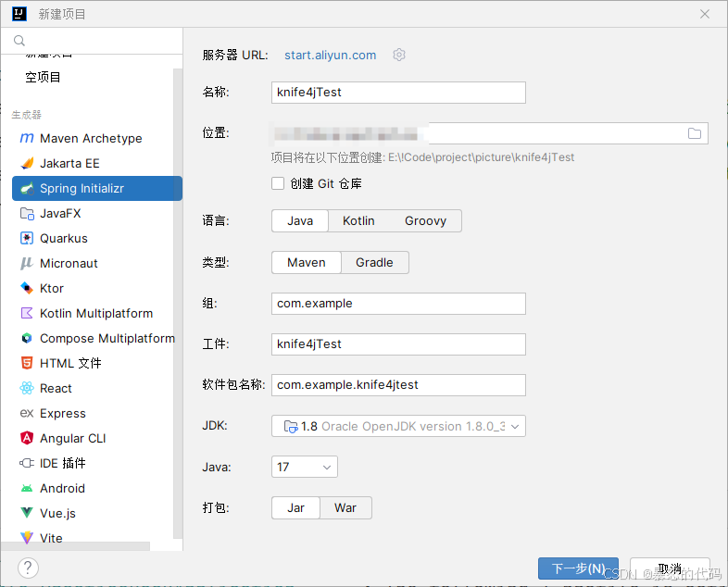
Task: Click the IDE plugin plug icon
Action: pyautogui.click(x=27, y=463)
